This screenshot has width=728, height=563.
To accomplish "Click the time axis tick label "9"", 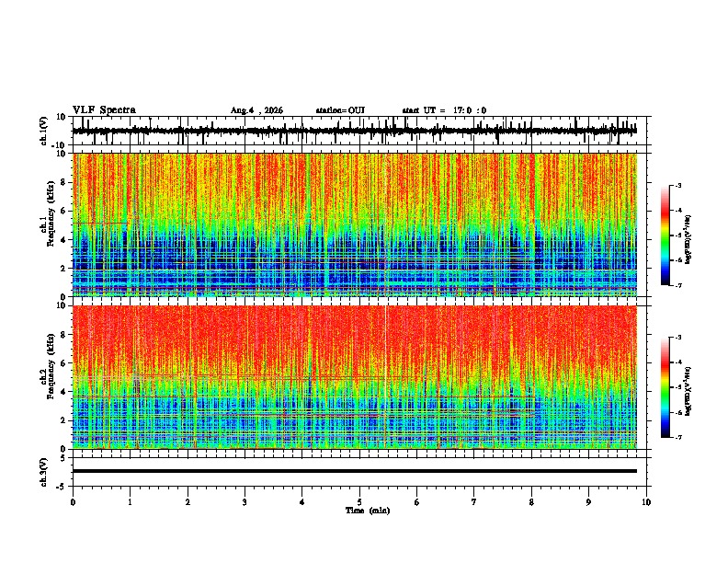I will pos(588,502).
